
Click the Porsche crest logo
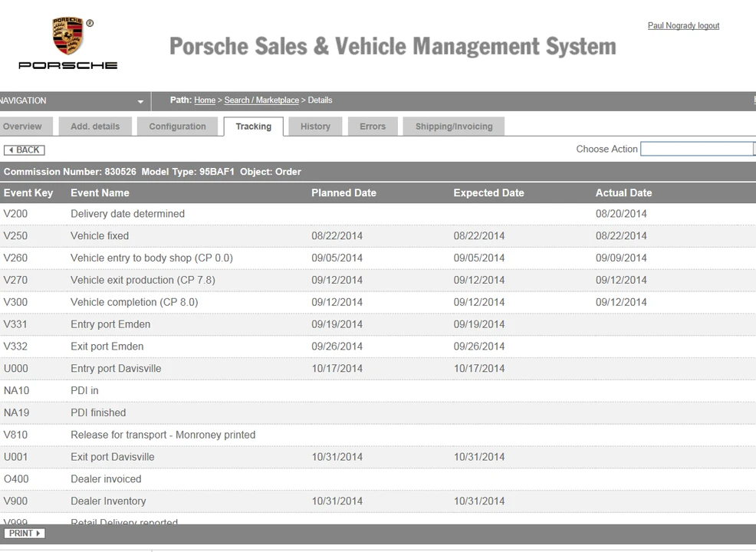tap(68, 36)
